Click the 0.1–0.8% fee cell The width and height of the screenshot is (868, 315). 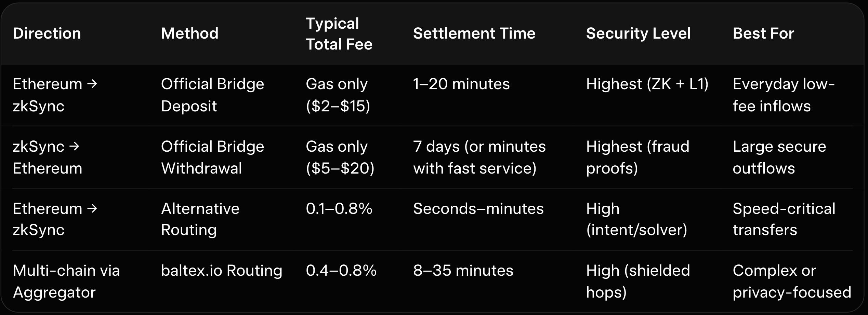click(x=339, y=209)
